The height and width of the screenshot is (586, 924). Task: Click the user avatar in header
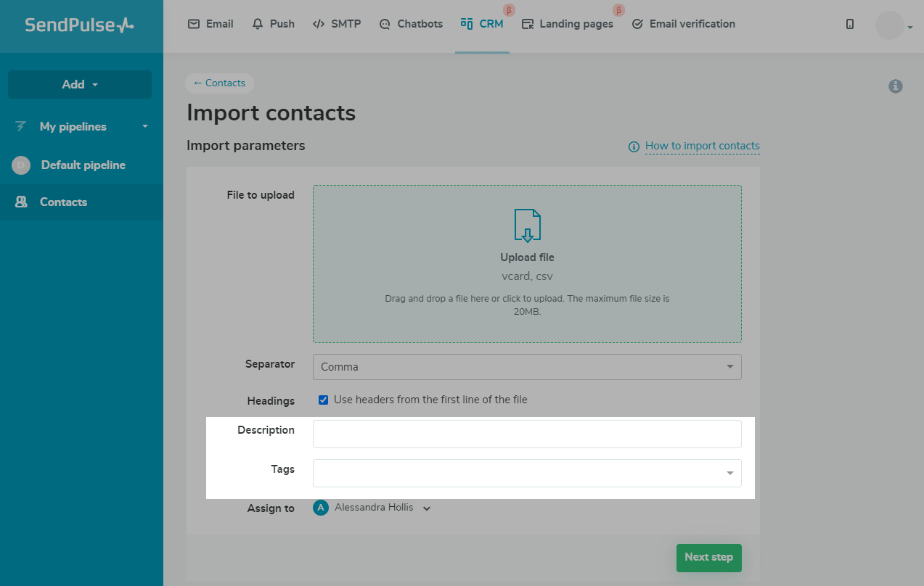click(889, 25)
